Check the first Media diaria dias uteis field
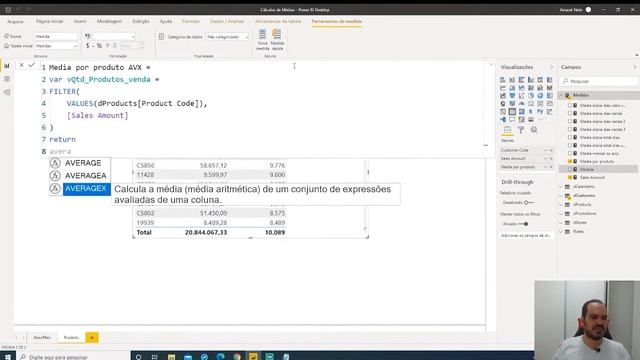640x360 pixels. (x=570, y=105)
